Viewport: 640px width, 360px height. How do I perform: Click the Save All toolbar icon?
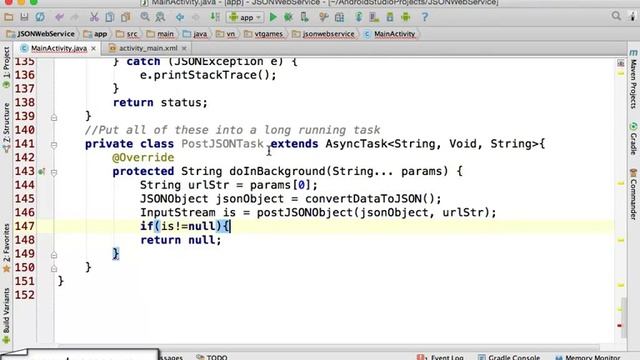point(24,17)
